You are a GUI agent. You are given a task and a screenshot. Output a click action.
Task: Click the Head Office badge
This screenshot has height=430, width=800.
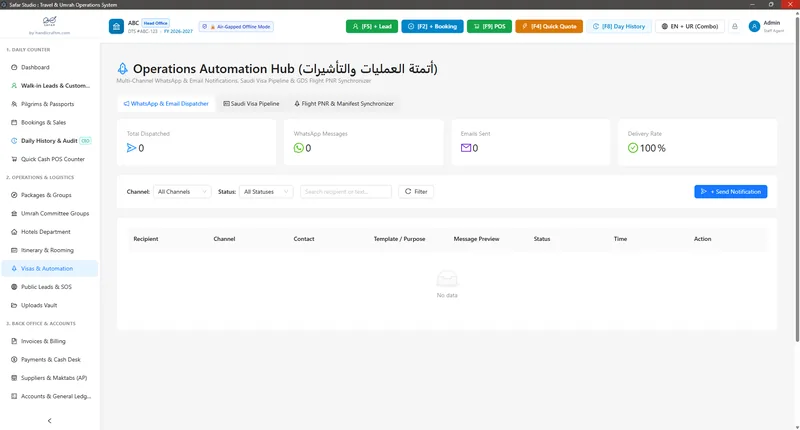point(156,23)
